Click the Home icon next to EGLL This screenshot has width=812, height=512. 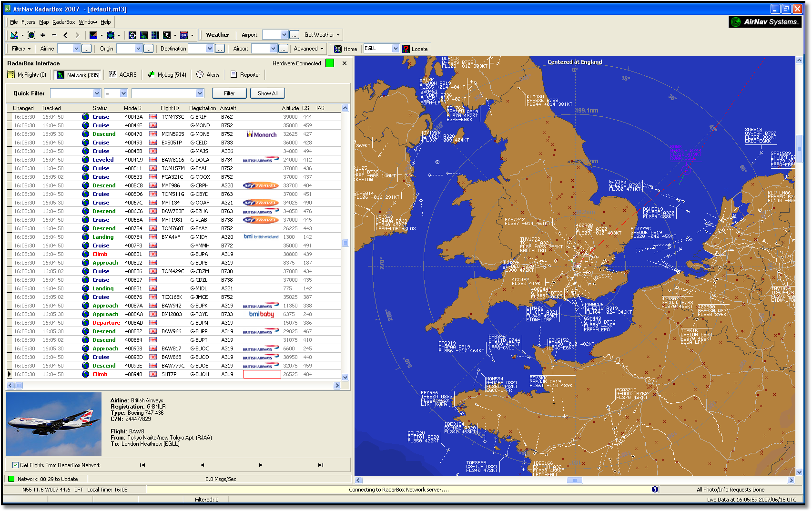point(338,49)
